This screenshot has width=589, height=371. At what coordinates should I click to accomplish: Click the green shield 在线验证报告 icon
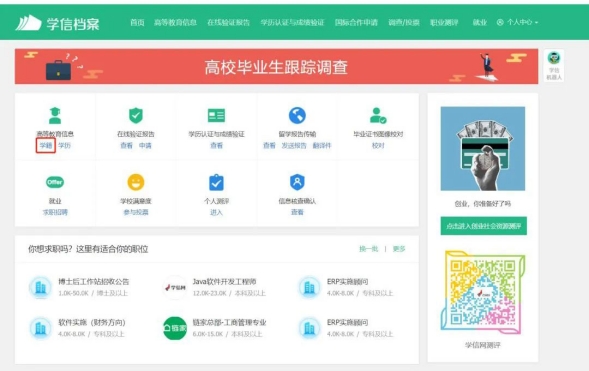click(136, 115)
